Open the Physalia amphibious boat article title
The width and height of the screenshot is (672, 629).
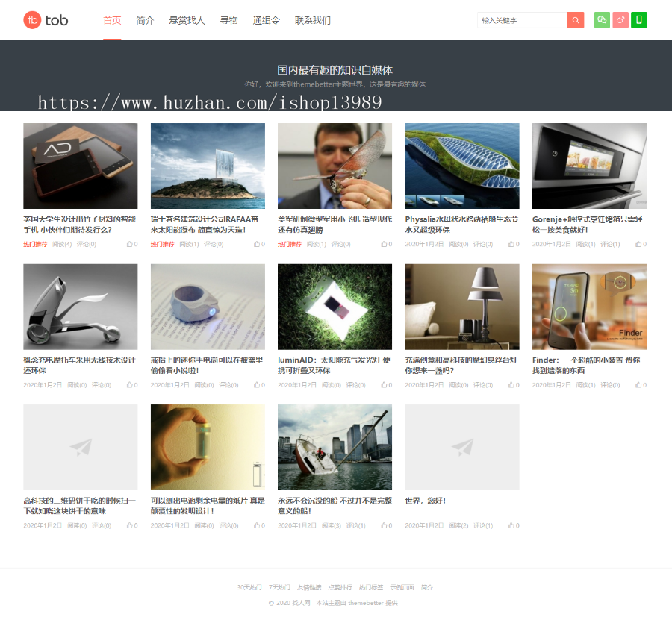461,225
